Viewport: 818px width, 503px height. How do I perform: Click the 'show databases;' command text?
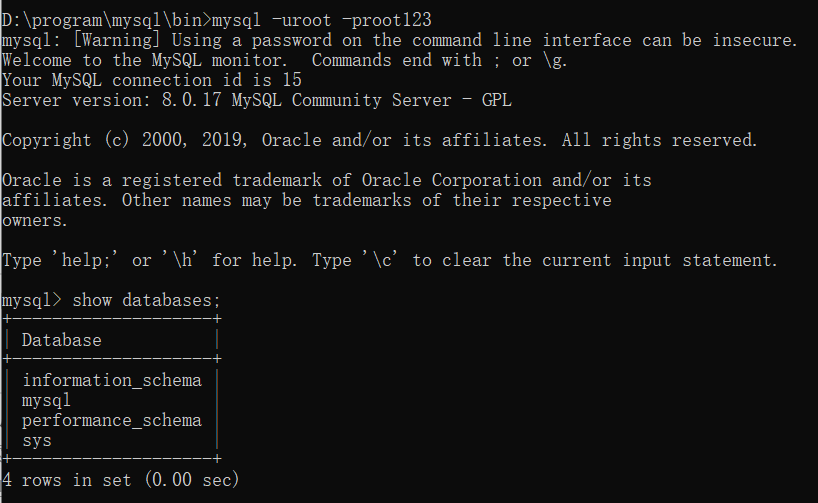point(146,300)
